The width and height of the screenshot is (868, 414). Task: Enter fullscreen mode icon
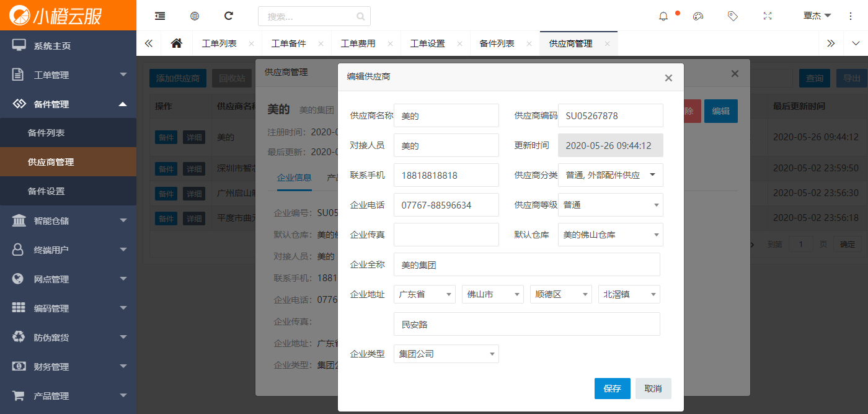coord(768,16)
